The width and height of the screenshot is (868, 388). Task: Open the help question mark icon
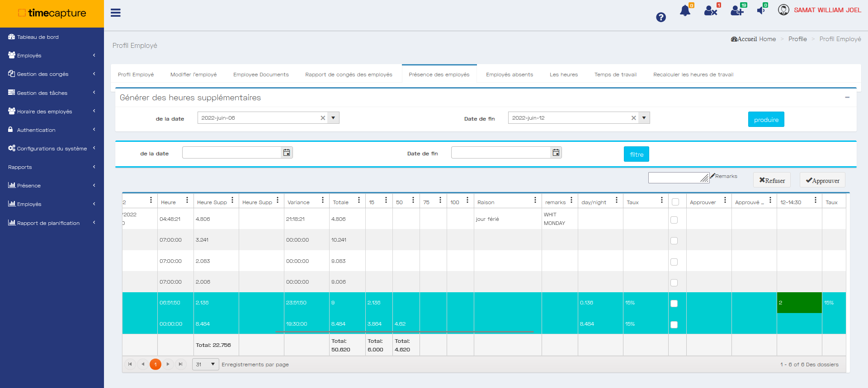click(661, 17)
